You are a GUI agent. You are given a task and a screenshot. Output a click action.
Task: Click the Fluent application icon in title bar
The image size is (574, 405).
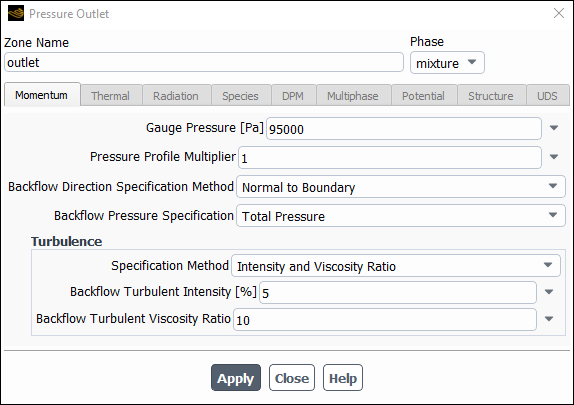[16, 14]
